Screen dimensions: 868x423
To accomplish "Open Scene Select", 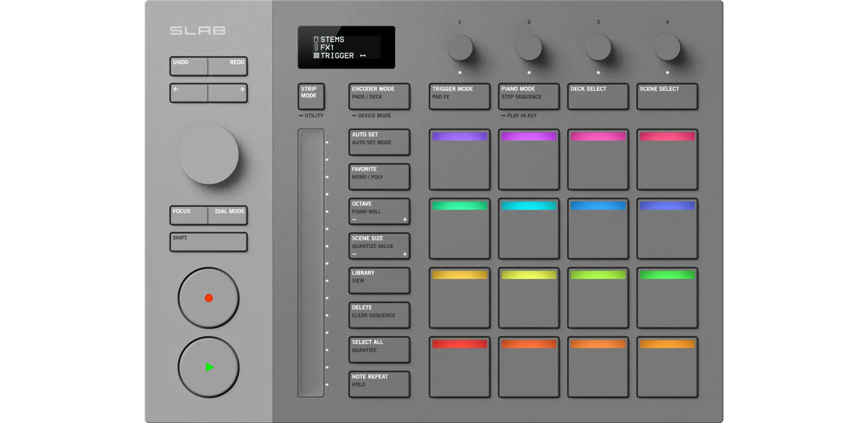I will click(x=667, y=96).
